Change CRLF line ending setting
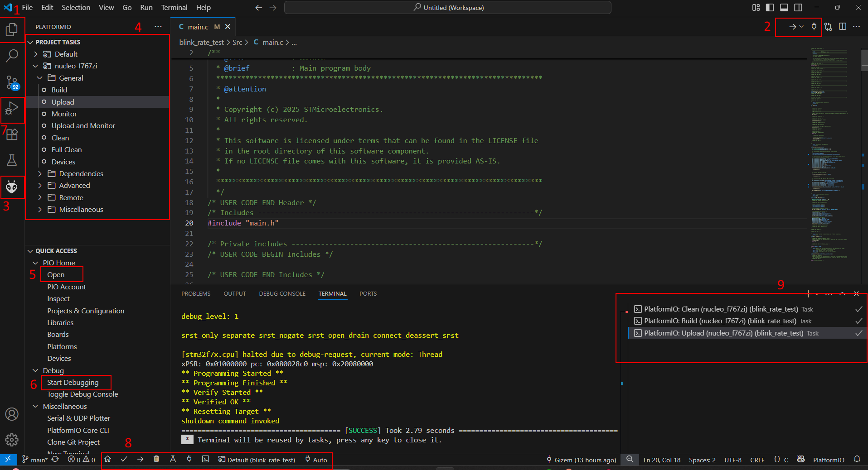This screenshot has height=470, width=868. [x=757, y=460]
